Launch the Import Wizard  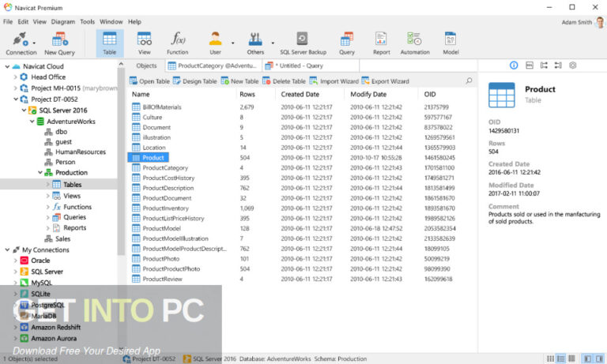point(334,81)
